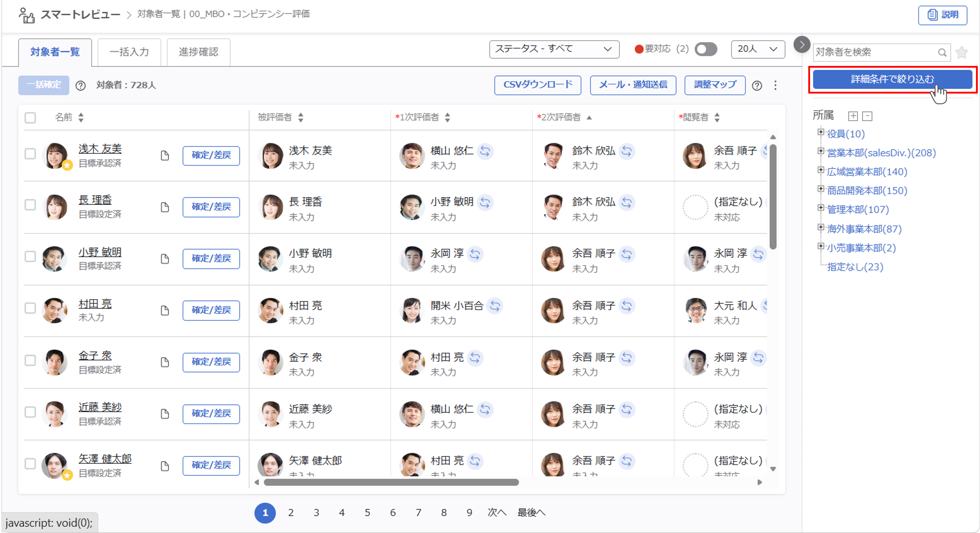Click 詳細条件で絞り込む button
The width and height of the screenshot is (980, 533).
(x=892, y=80)
